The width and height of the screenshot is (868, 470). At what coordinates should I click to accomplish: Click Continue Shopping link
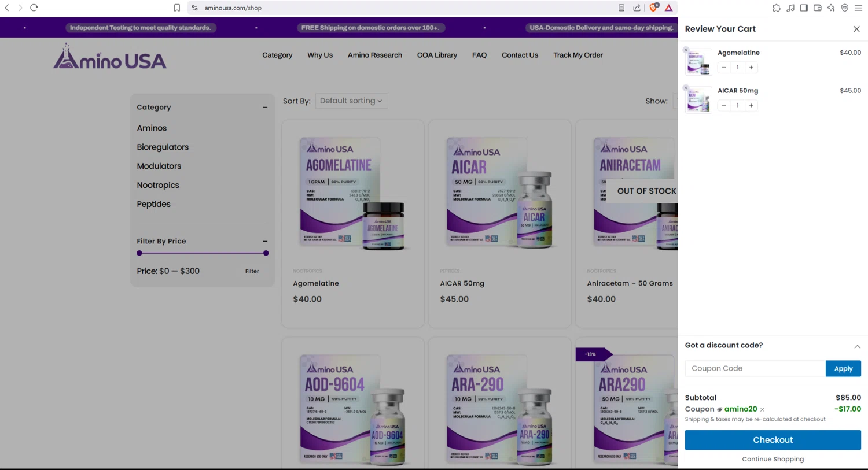773,459
